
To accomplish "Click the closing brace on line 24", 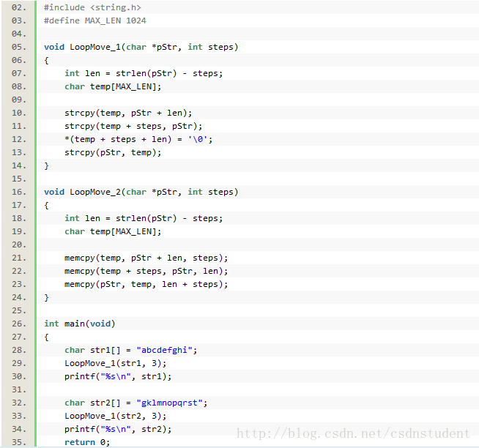I will (46, 297).
